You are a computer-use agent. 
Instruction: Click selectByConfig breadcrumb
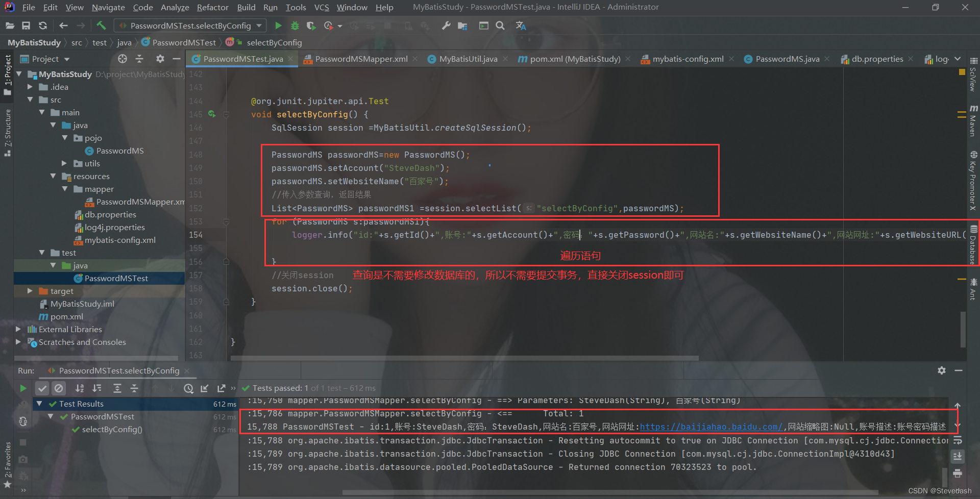[274, 43]
